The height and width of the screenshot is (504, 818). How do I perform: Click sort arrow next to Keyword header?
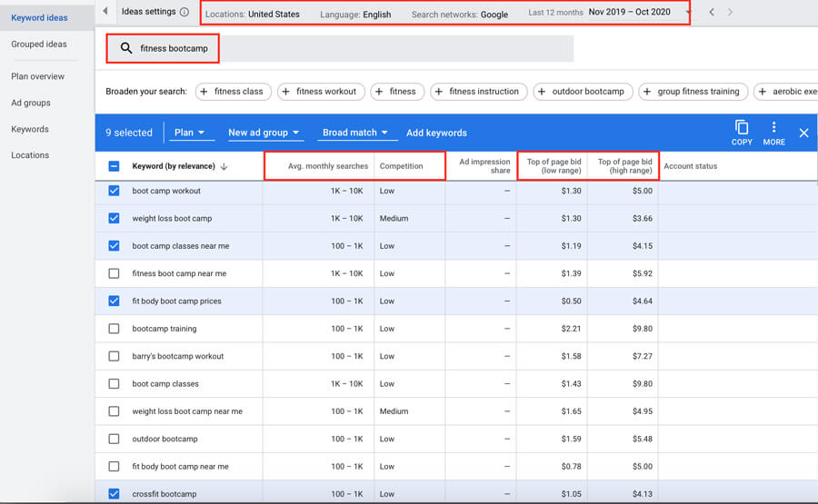pos(224,166)
